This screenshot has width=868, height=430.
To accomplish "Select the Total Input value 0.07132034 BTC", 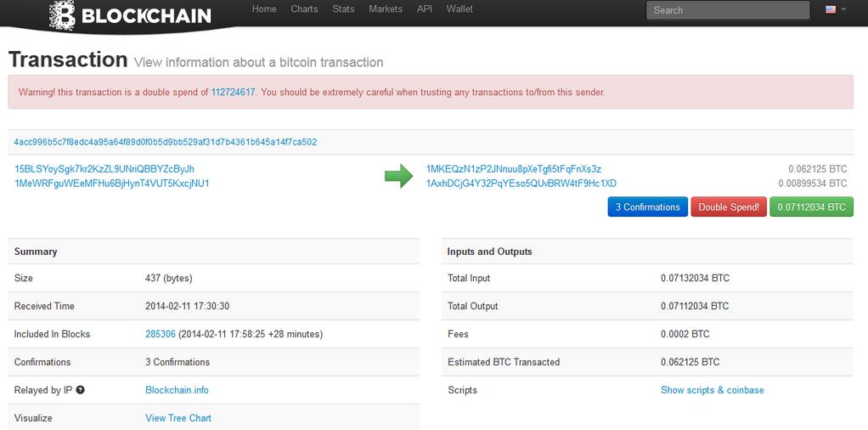I will coord(696,278).
